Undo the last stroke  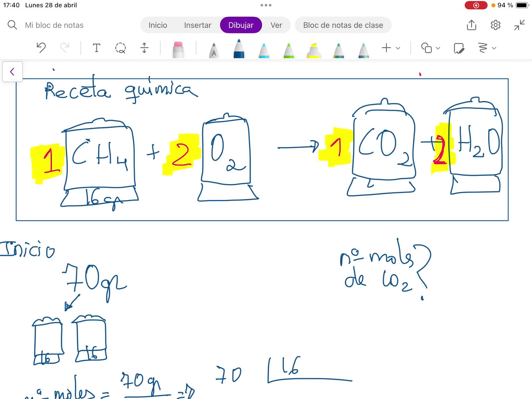click(x=41, y=48)
